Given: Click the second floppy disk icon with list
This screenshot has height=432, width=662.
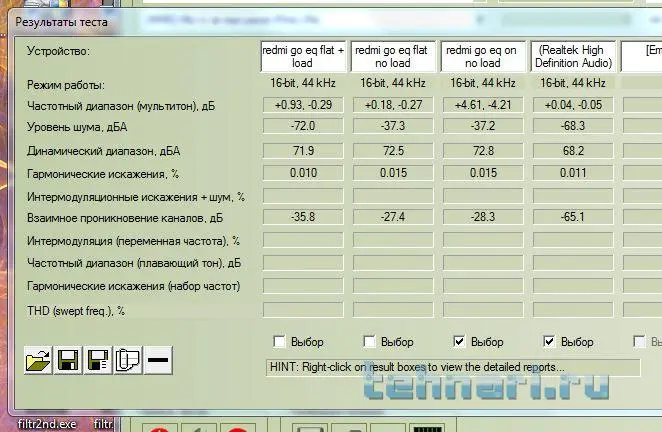Looking at the screenshot, I should click(x=97, y=360).
